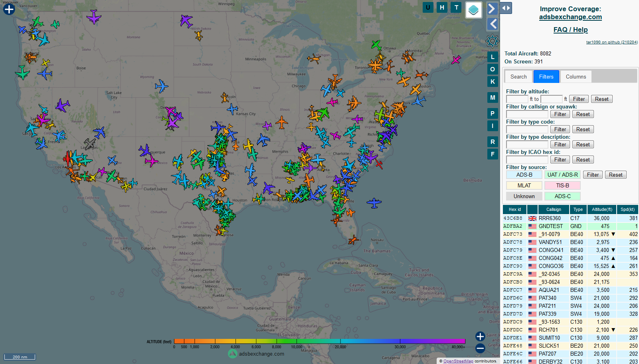
Task: Toggle the L map option button
Action: pyautogui.click(x=493, y=57)
